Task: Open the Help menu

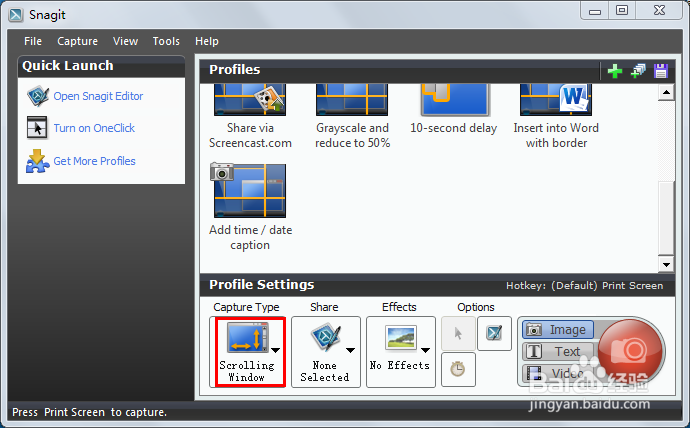Action: tap(207, 41)
